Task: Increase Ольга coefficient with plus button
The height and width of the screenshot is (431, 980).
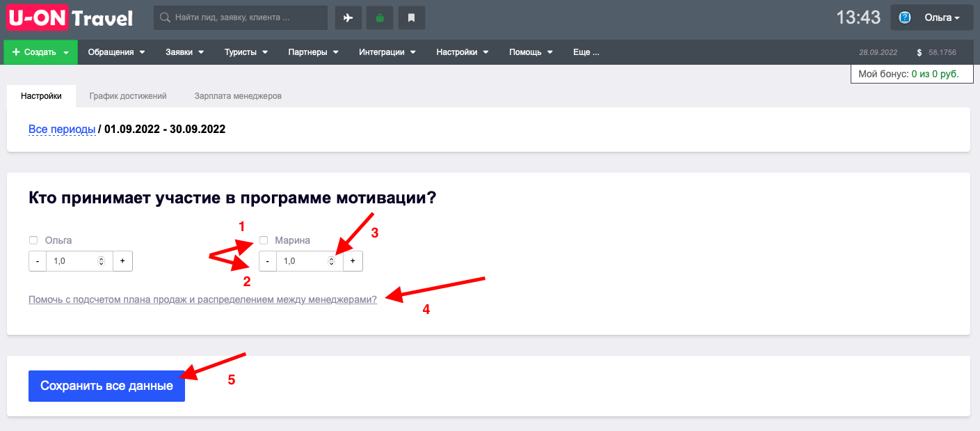Action: 122,261
